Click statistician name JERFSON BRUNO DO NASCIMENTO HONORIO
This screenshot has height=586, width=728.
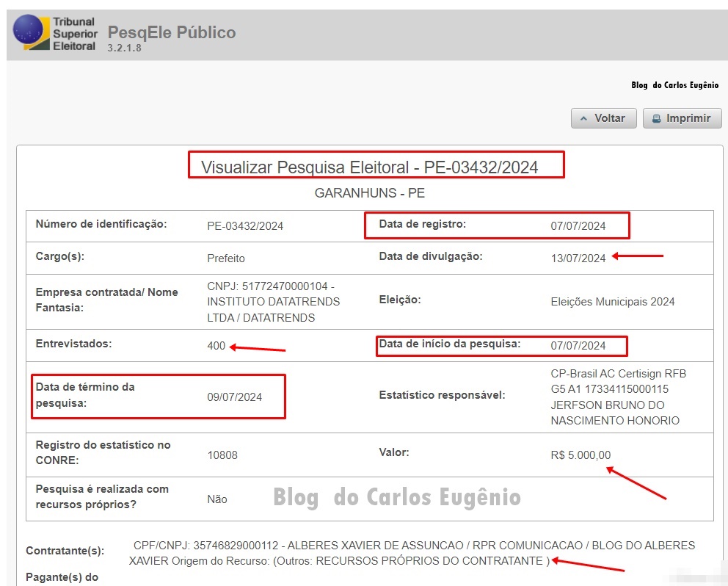(x=615, y=413)
